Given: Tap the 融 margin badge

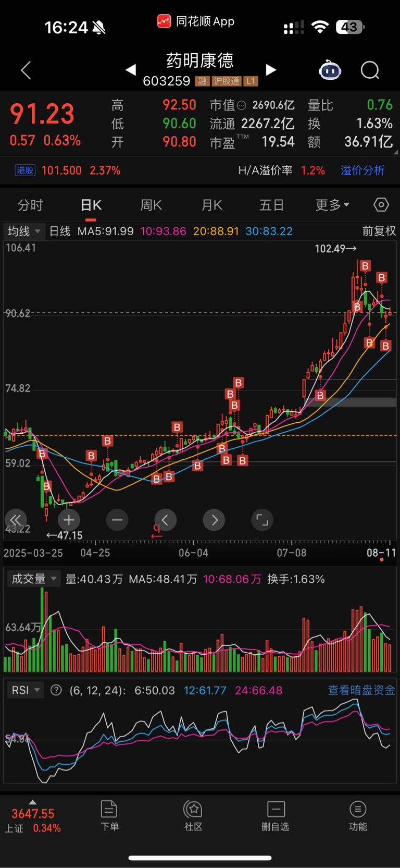Looking at the screenshot, I should pos(202,81).
